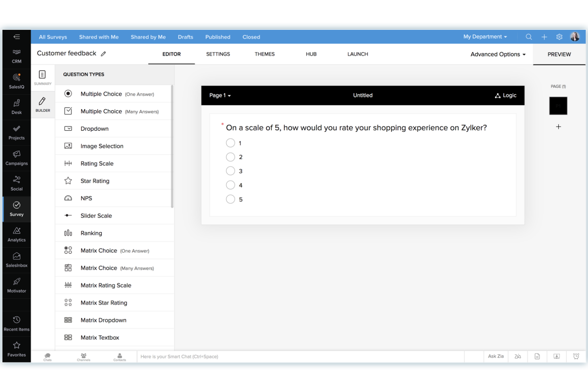Open the My Department selector
The height and width of the screenshot is (392, 588).
pyautogui.click(x=484, y=37)
